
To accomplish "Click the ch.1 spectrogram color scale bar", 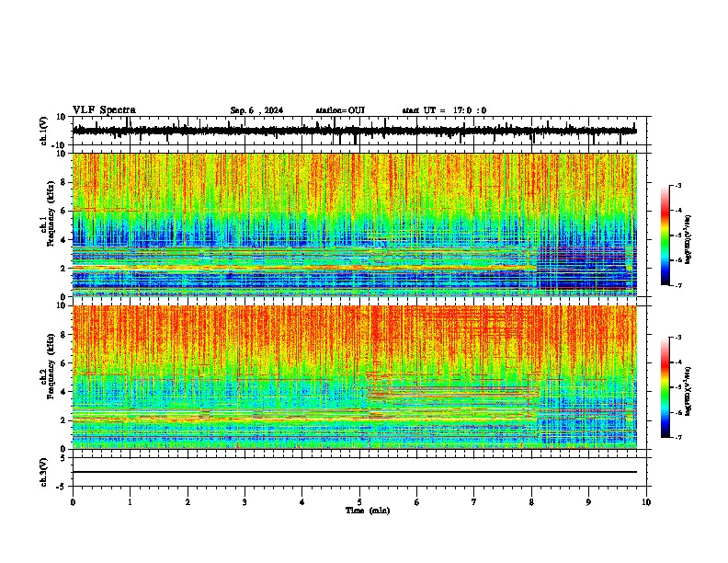I will point(665,236).
